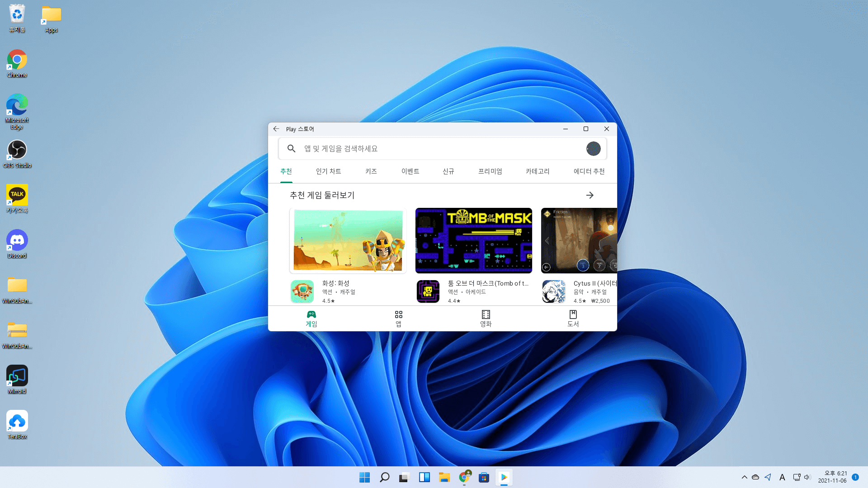Viewport: 868px width, 488px height.
Task: Open the Cytus II banner image
Action: [579, 240]
